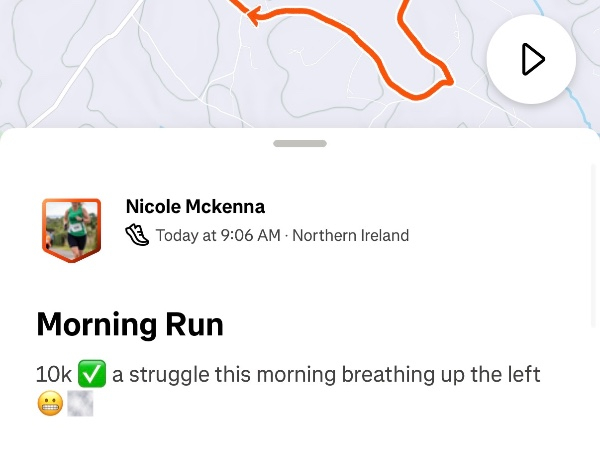
Task: Click the orange route's horizontal segment
Action: pos(310,15)
